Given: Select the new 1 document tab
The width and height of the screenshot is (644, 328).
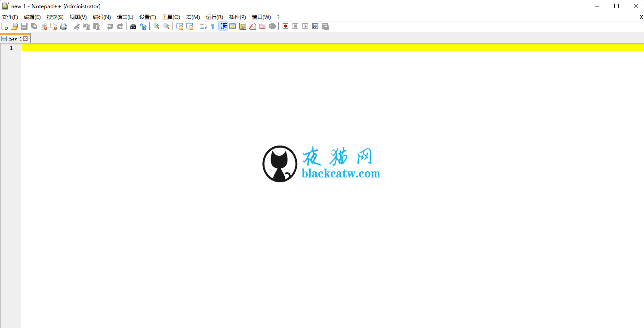Looking at the screenshot, I should 15,38.
